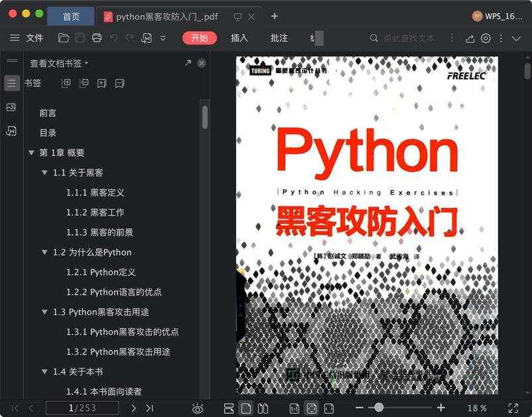This screenshot has width=532, height=417.
Task: Click the zoom slider handle
Action: click(x=379, y=407)
